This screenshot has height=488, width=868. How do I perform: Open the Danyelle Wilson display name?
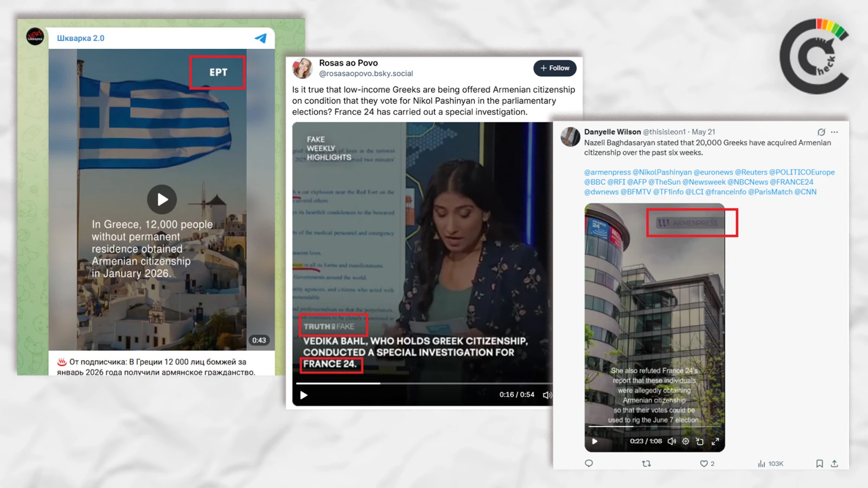coord(612,132)
